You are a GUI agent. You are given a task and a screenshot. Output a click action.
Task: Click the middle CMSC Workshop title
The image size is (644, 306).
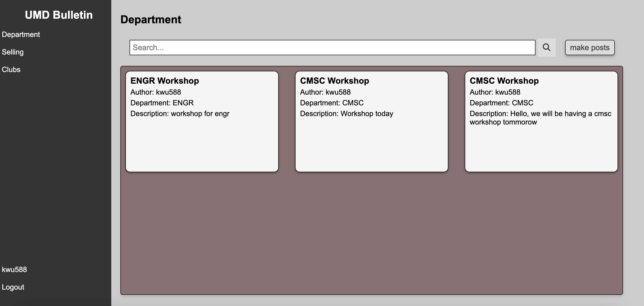click(x=334, y=81)
